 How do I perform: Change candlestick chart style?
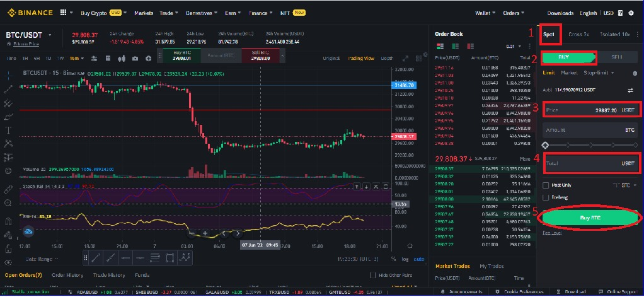tap(121, 59)
